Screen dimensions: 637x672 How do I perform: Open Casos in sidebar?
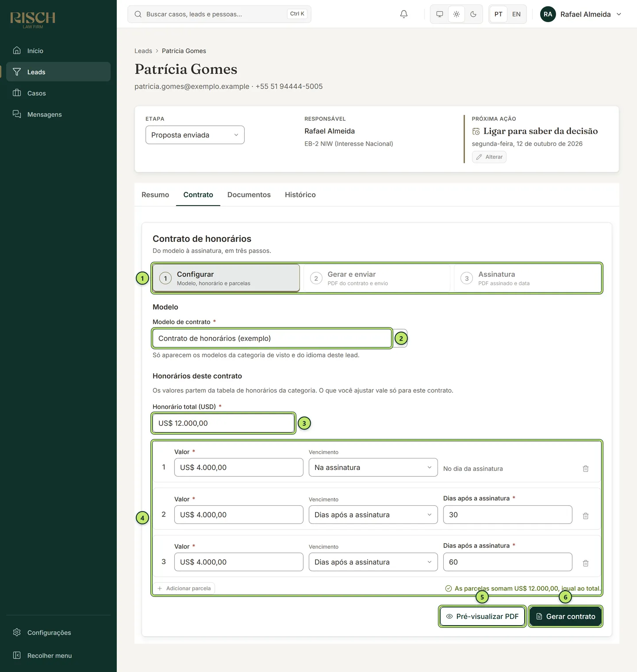[58, 93]
